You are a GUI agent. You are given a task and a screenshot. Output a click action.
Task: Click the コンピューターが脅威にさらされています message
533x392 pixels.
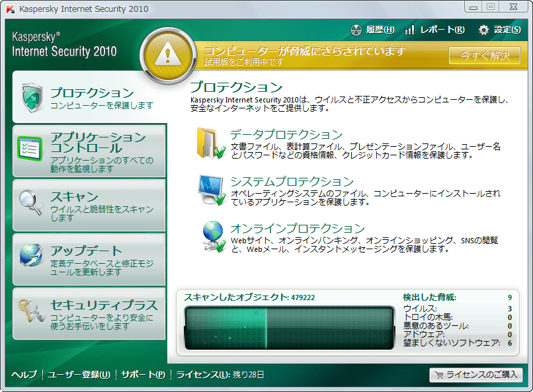[304, 51]
